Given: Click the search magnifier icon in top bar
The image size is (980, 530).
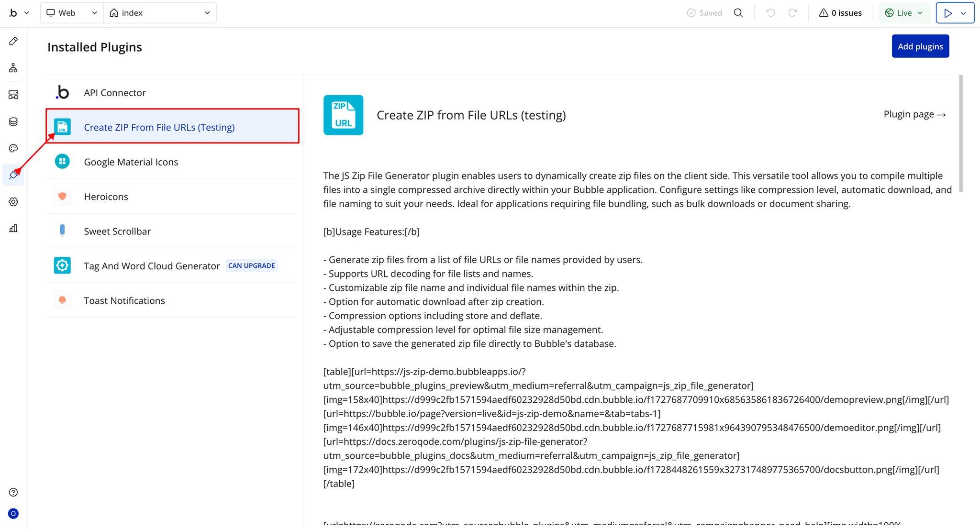Looking at the screenshot, I should [738, 13].
